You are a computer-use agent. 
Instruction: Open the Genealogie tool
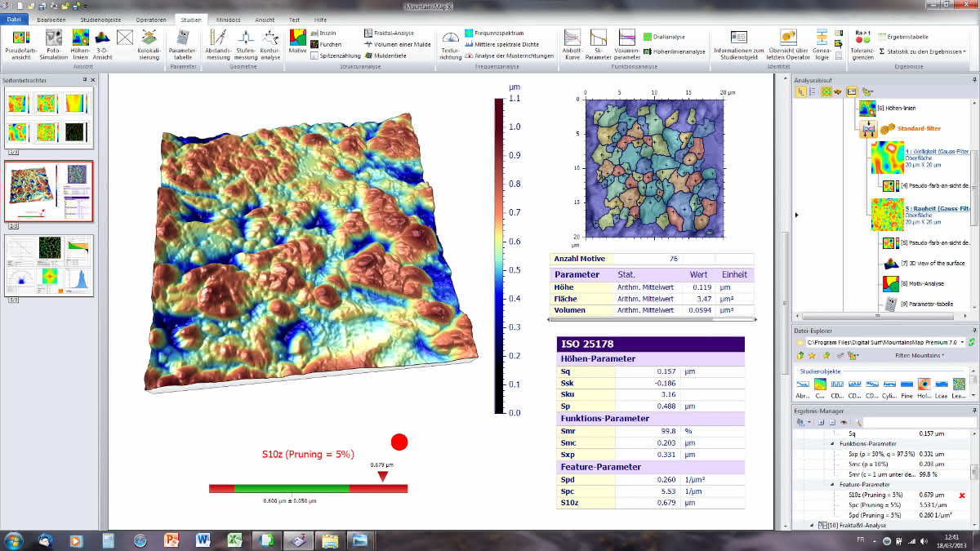coord(822,45)
